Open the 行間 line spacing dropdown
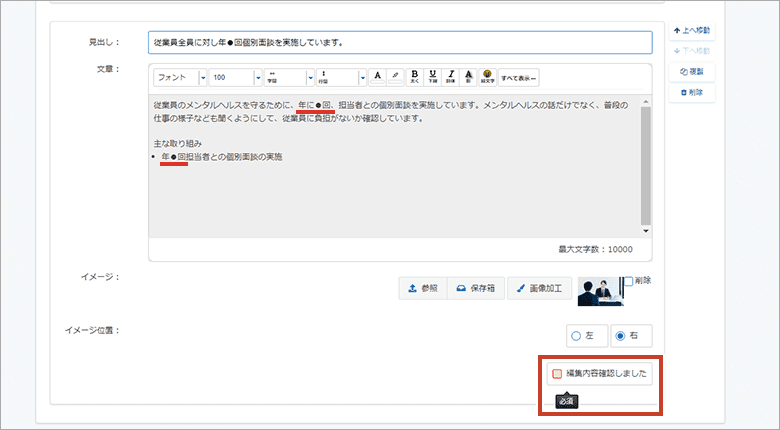 (340, 77)
